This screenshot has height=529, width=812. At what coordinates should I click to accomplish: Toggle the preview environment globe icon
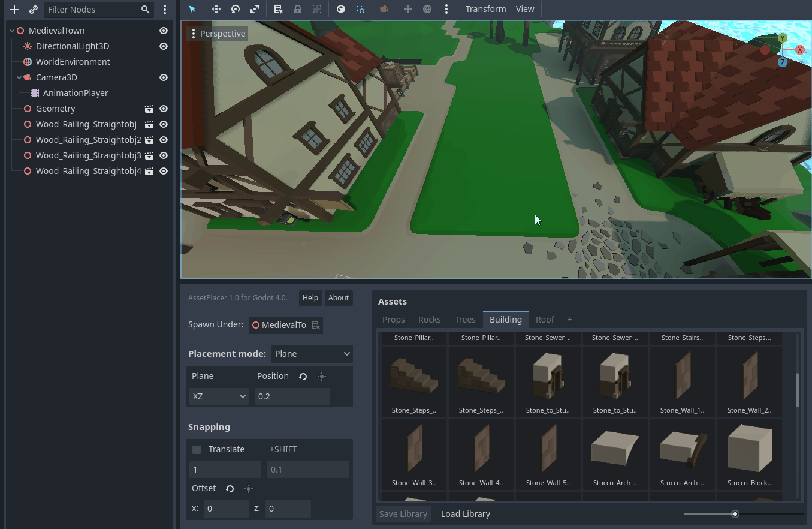(x=427, y=9)
